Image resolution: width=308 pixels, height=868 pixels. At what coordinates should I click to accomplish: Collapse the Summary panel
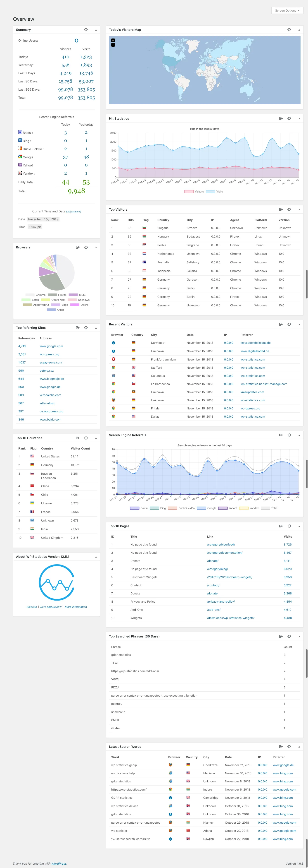tap(96, 30)
